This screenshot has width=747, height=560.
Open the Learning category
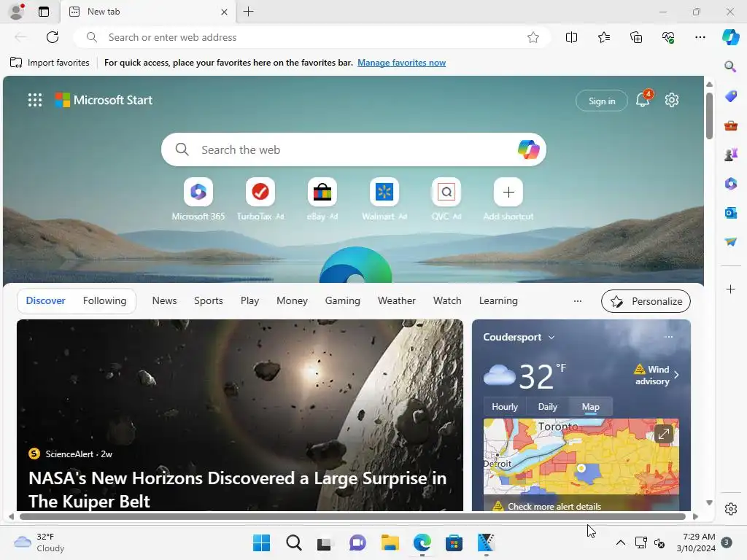pyautogui.click(x=498, y=301)
